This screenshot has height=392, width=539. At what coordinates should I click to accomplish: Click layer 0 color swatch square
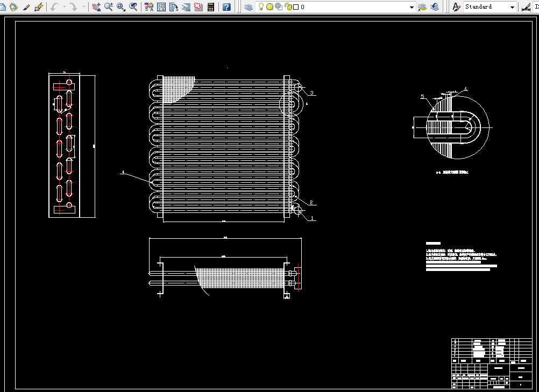(296, 7)
